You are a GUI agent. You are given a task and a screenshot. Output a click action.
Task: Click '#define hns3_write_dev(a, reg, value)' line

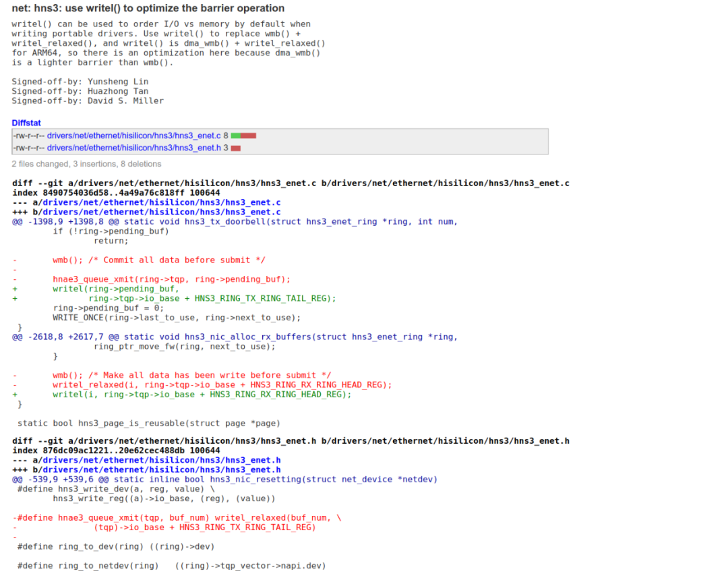coord(116,489)
